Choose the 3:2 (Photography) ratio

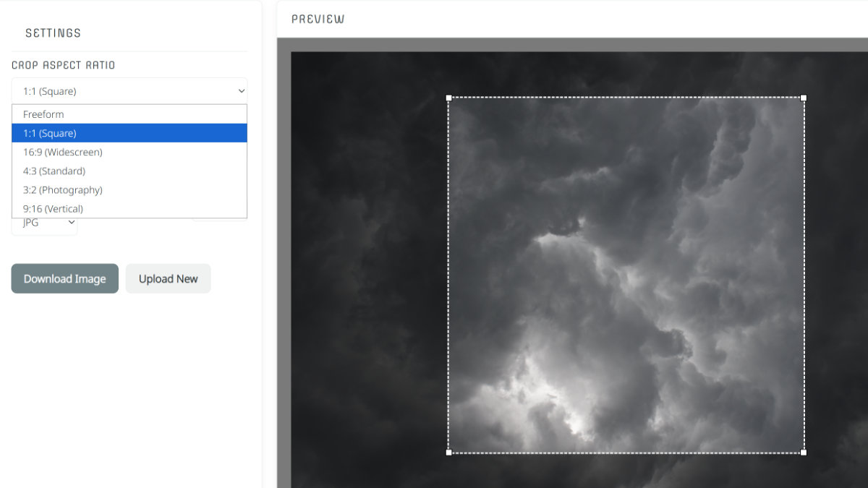point(62,189)
